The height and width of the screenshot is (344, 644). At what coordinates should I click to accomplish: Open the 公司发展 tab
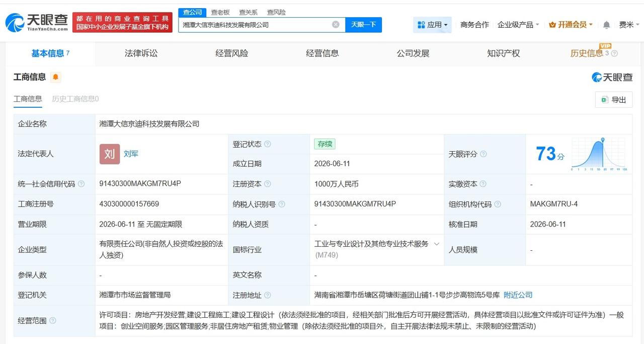(413, 53)
